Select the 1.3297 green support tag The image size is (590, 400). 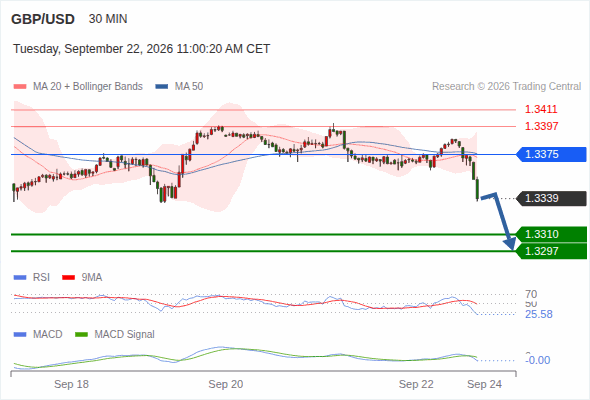point(551,251)
